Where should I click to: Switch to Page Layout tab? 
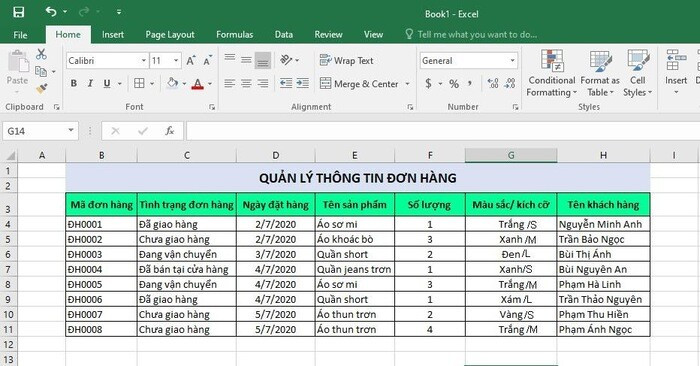(170, 34)
